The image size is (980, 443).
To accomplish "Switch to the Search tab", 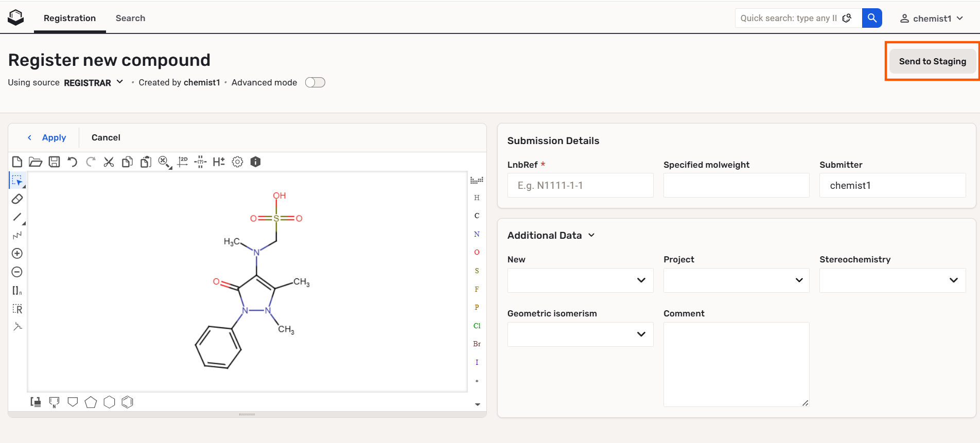I will pyautogui.click(x=130, y=18).
